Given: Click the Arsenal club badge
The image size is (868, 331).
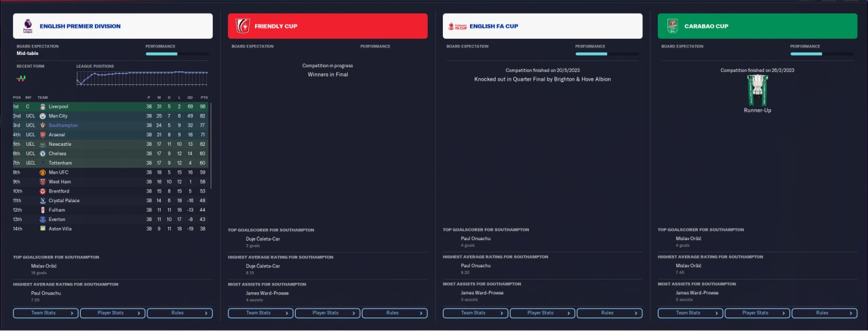Looking at the screenshot, I should [42, 135].
